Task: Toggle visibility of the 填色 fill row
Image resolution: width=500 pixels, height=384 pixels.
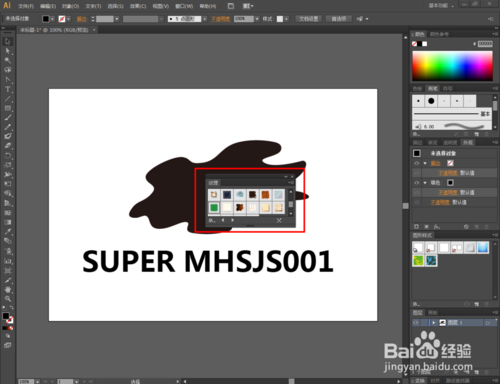Action: coord(417,183)
